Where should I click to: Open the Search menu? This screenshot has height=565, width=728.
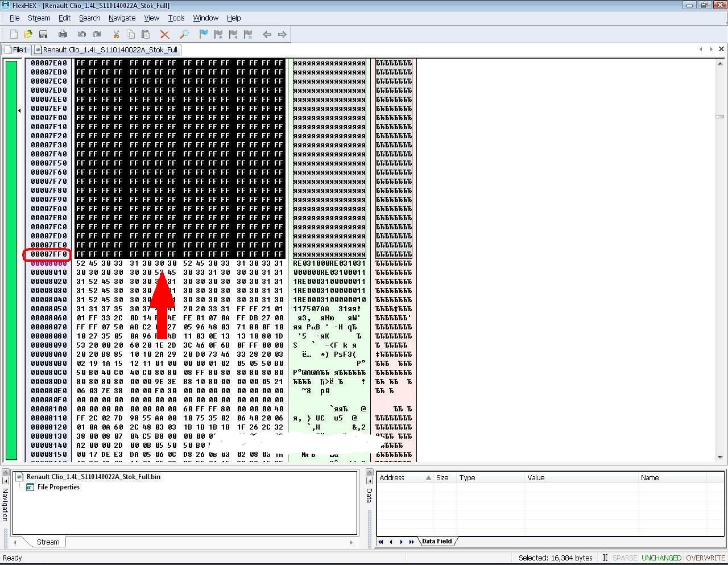point(90,18)
